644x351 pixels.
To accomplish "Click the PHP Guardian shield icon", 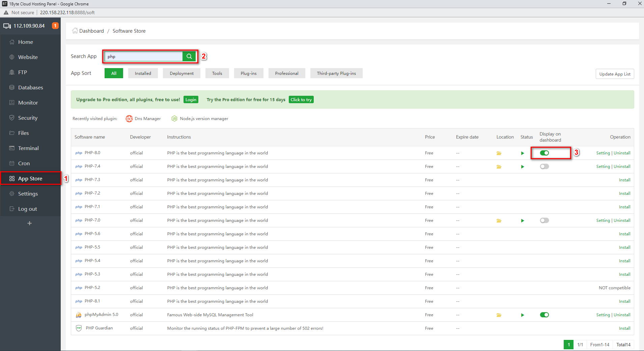I will [79, 328].
